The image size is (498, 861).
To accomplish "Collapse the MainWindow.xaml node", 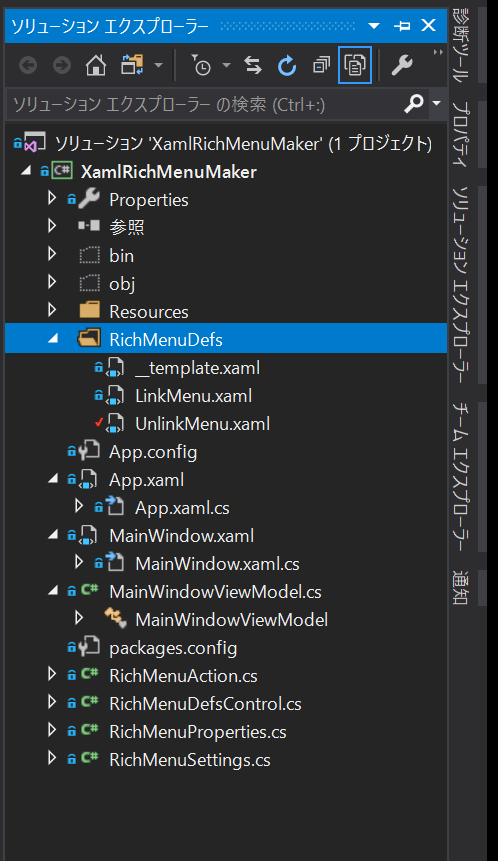I will tap(53, 535).
